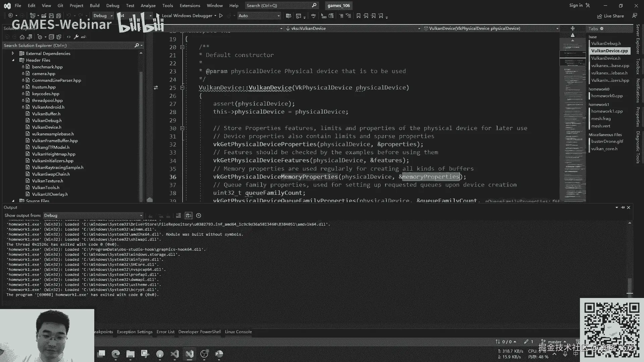644x362 pixels.
Task: Click the Home icon in Solution Explorer
Action: click(22, 37)
